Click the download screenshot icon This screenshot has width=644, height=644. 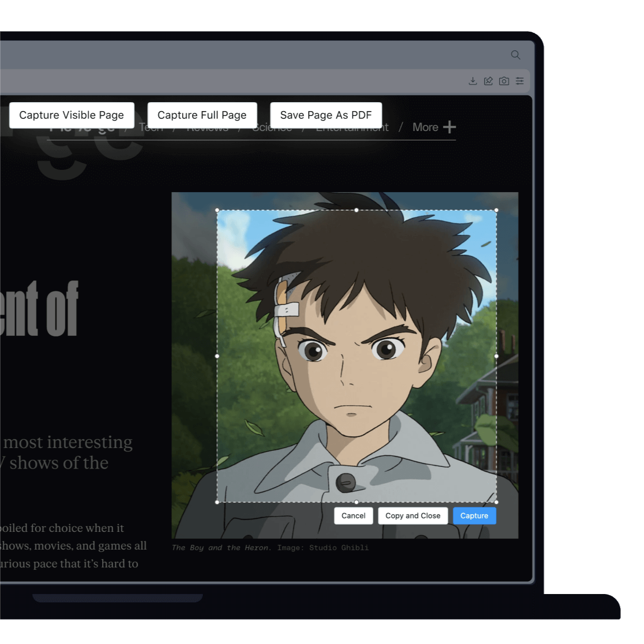[472, 80]
